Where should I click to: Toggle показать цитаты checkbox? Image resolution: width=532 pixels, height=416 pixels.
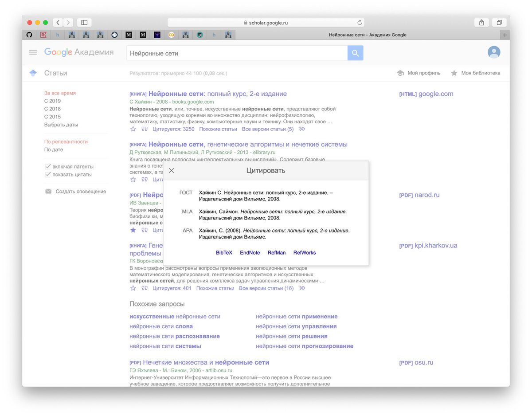click(x=48, y=174)
